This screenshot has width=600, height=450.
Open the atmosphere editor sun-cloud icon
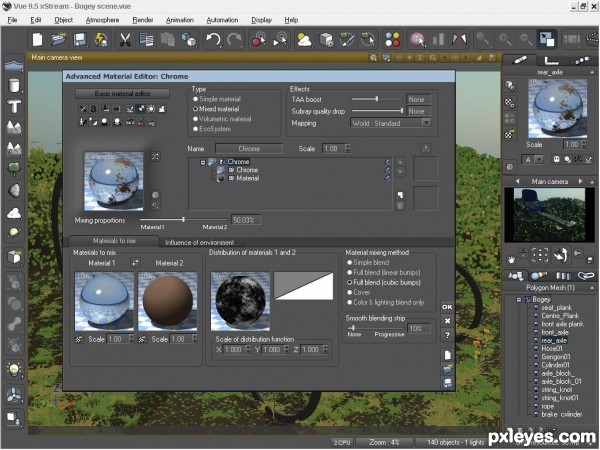click(304, 39)
